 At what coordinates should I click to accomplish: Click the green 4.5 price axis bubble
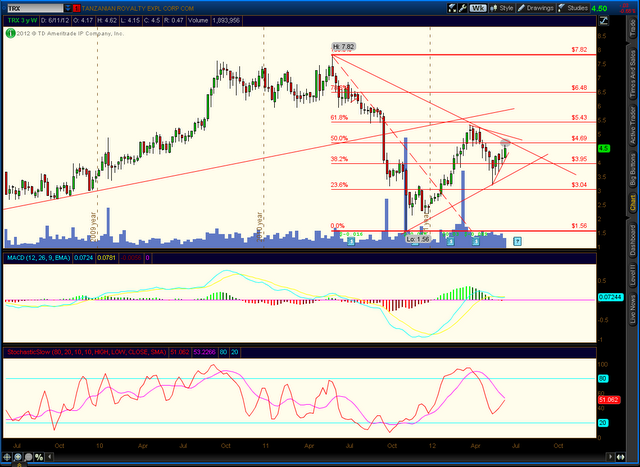pyautogui.click(x=604, y=149)
